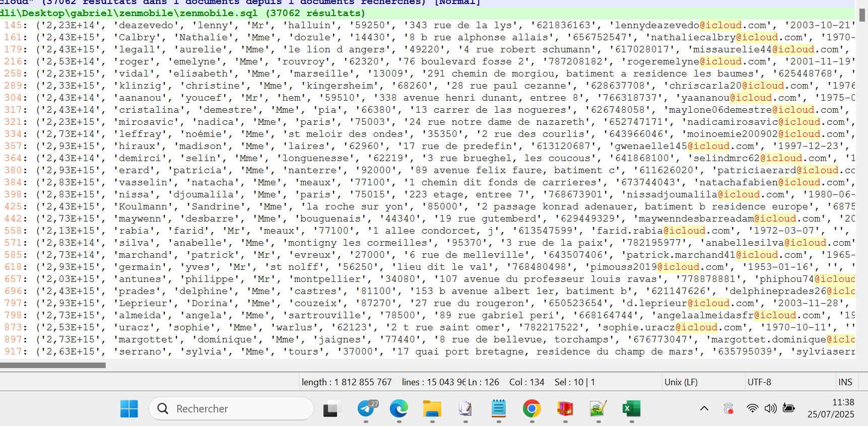Select the search result at line 357
The width and height of the screenshot is (868, 426).
[x=428, y=146]
